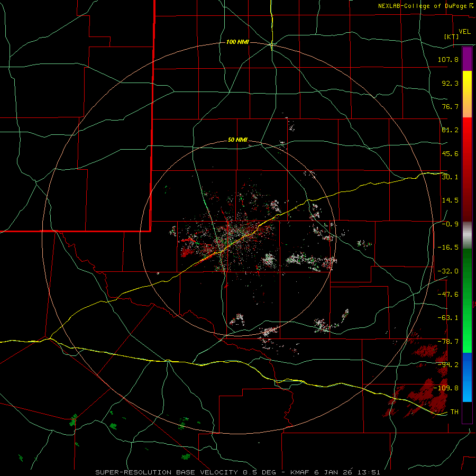Click the -94.2 velocity scale value
Viewport: 476px width, 476px height.
click(448, 365)
